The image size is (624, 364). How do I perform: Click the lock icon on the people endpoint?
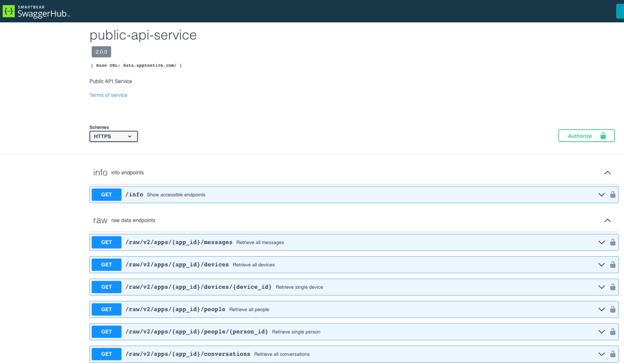(613, 309)
